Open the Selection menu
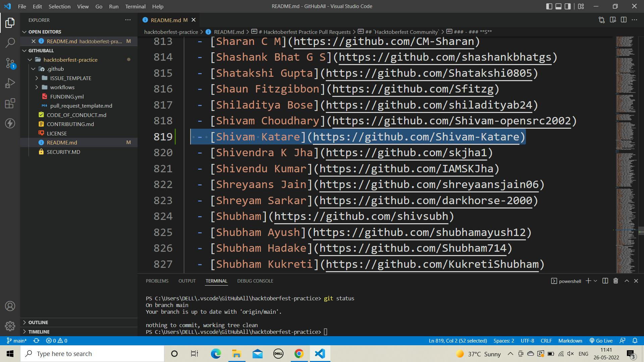 pos(59,6)
